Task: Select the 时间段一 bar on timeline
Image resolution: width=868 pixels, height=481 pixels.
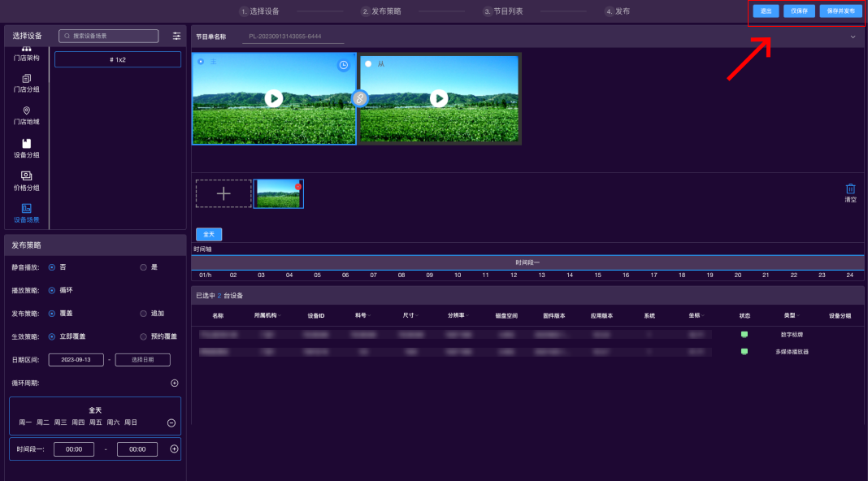Action: click(527, 262)
